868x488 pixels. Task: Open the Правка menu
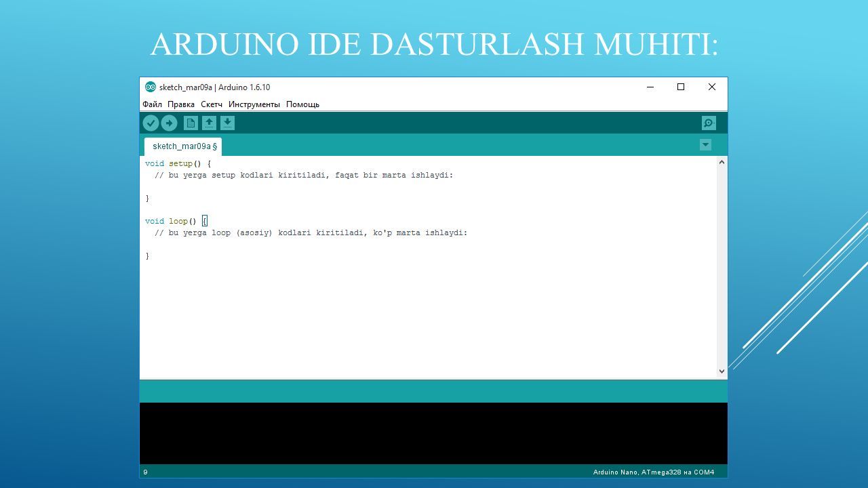(181, 104)
